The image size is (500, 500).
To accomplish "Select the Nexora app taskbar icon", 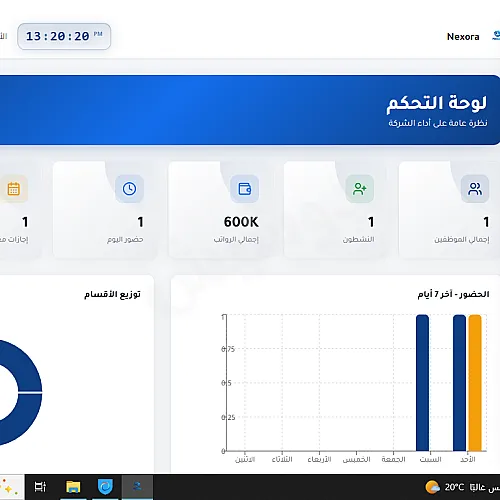I will coord(137,487).
